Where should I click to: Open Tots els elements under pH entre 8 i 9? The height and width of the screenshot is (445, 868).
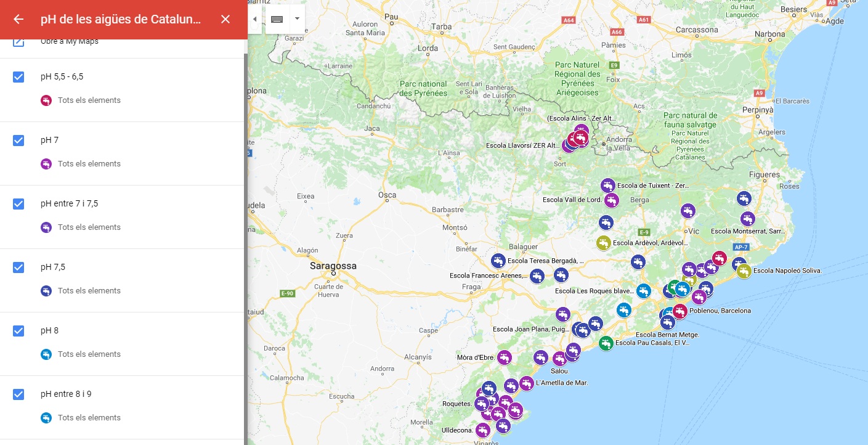89,418
